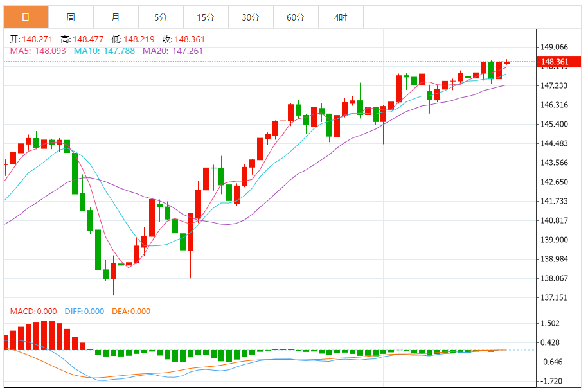Select the 日 daily chart tab

click(x=25, y=17)
